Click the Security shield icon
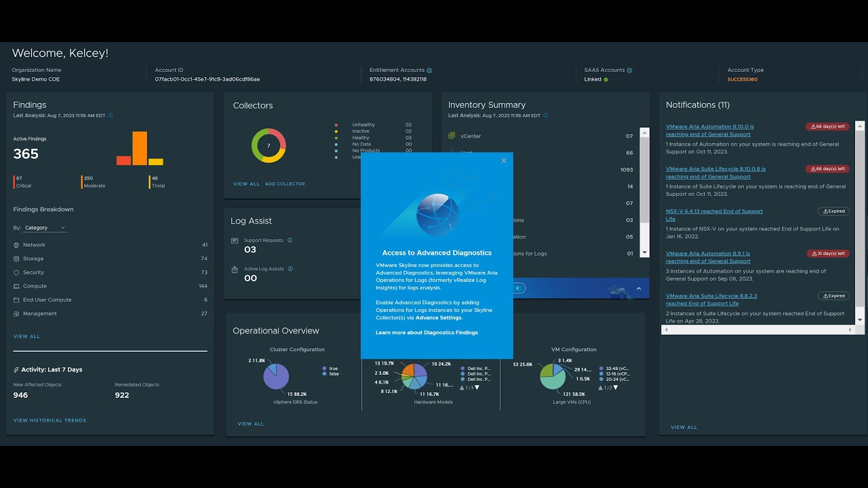The image size is (868, 488). pos(16,272)
